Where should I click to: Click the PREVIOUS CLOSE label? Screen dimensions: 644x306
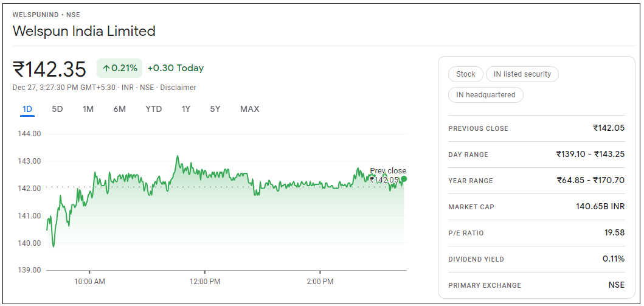(479, 128)
